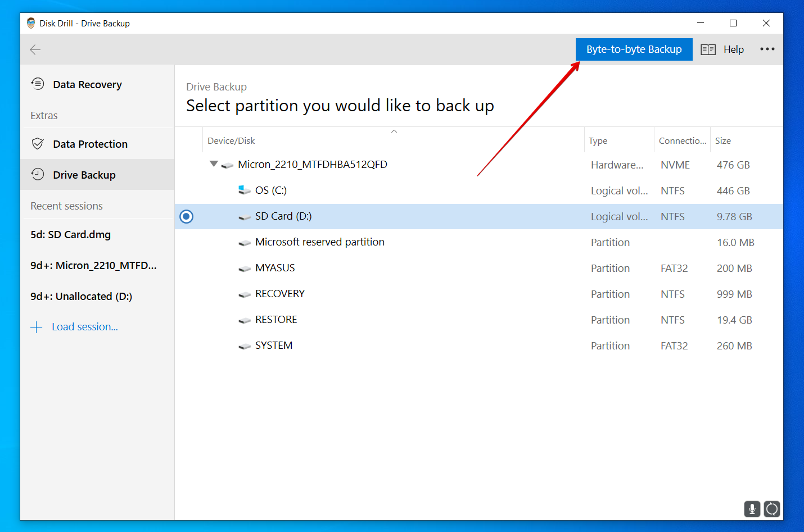The image size is (804, 532).
Task: Open Help from the toolbar label
Action: coord(734,49)
